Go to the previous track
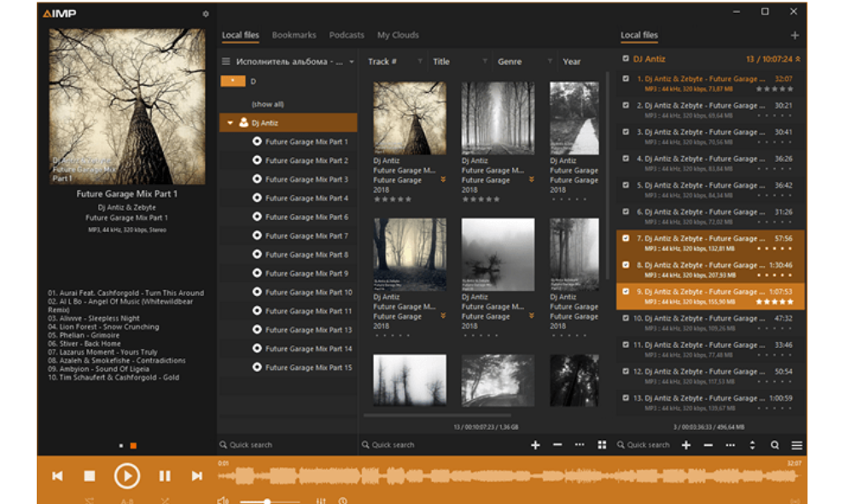 [57, 476]
